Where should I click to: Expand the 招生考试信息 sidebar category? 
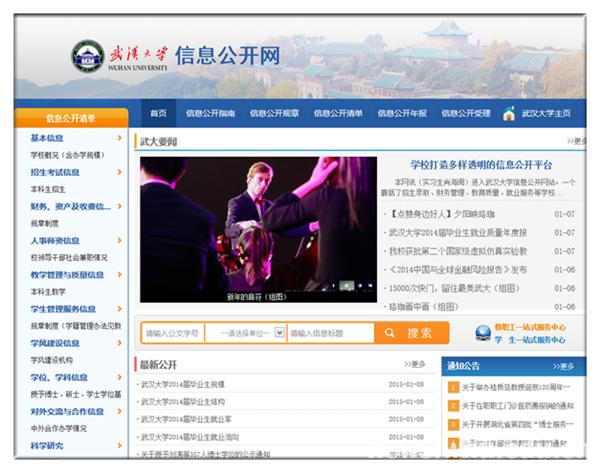[121, 172]
